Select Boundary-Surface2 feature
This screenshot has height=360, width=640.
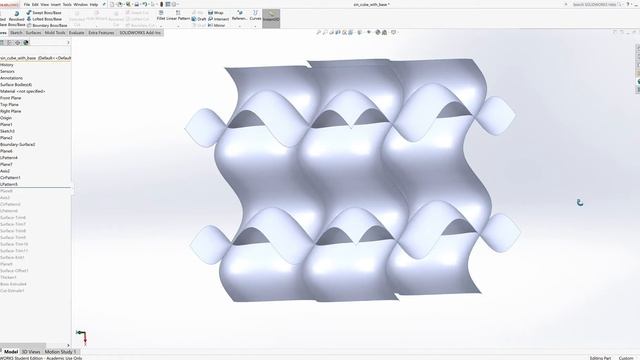pyautogui.click(x=18, y=144)
